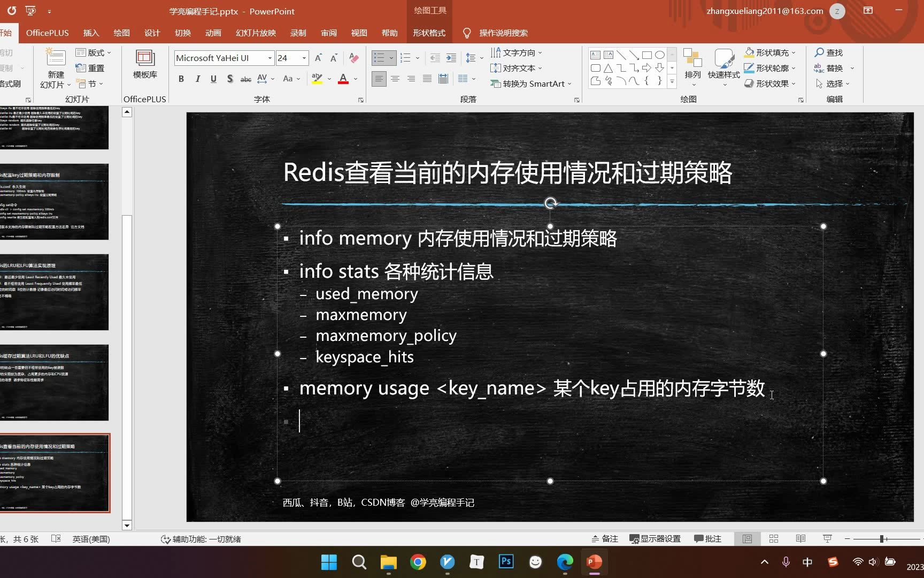Open the Arrange shapes tool
Image resolution: width=924 pixels, height=578 pixels.
[693, 67]
